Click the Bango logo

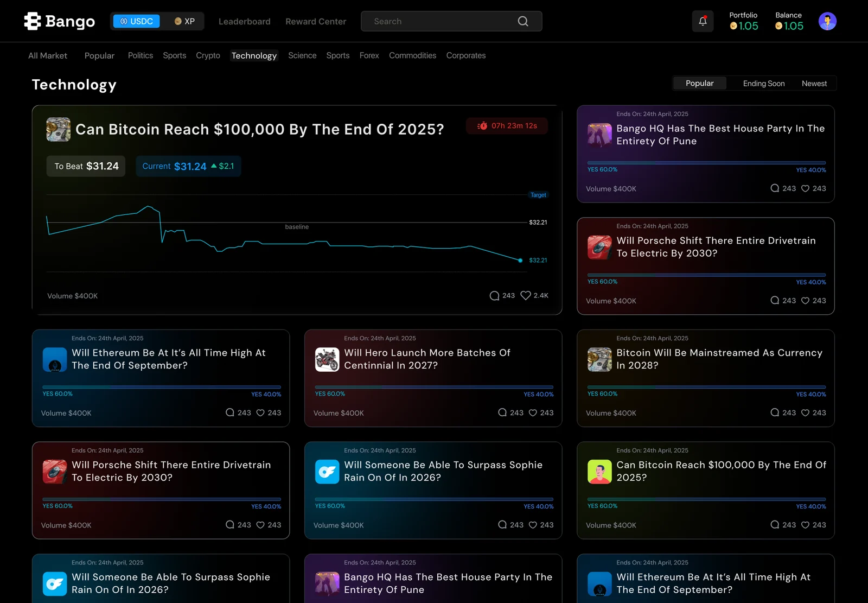pyautogui.click(x=60, y=21)
